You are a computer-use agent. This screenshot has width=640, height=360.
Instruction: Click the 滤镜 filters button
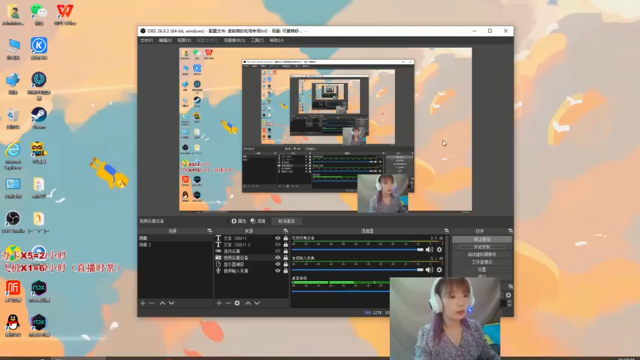[258, 221]
